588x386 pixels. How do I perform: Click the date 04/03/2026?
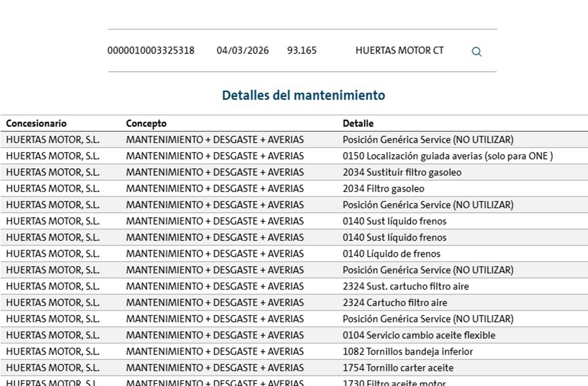[x=243, y=51]
